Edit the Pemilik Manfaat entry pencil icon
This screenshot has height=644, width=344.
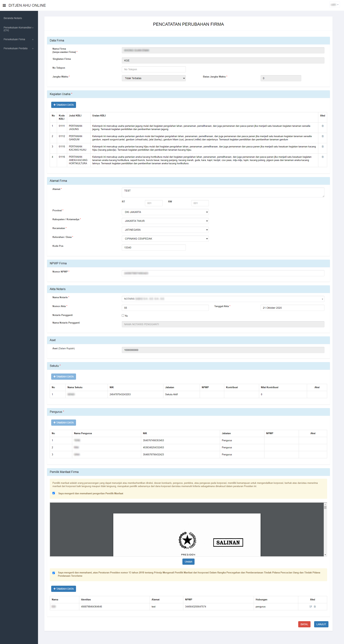[311, 607]
